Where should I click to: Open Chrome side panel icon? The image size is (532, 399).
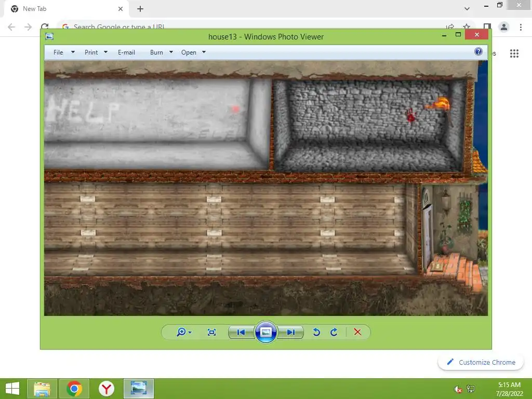pyautogui.click(x=487, y=26)
